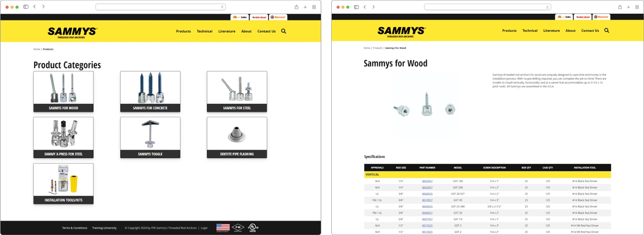Screen dimensions: 644x235
Task: Toggle sidebar icon in left Safari window
Action: [x=26, y=7]
